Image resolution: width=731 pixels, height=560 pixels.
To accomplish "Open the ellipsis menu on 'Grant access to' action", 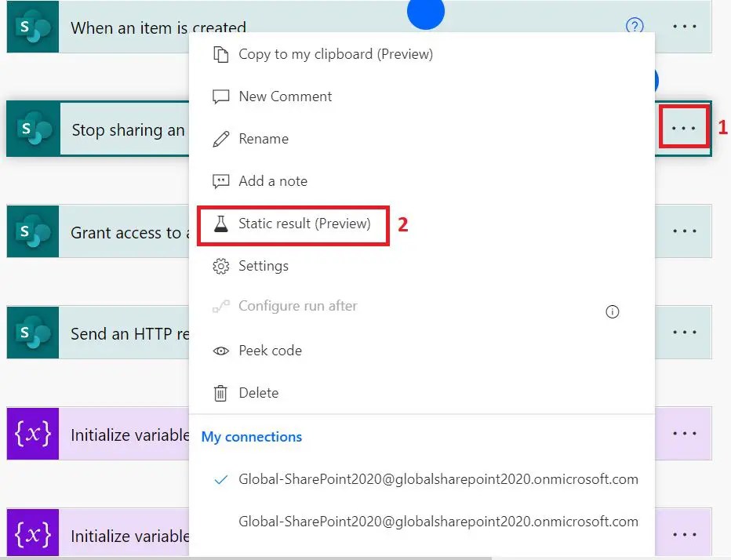I will pyautogui.click(x=684, y=231).
